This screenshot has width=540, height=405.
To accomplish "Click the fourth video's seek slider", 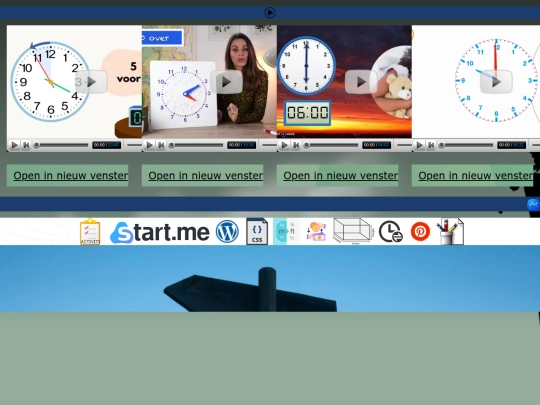I will (466, 145).
